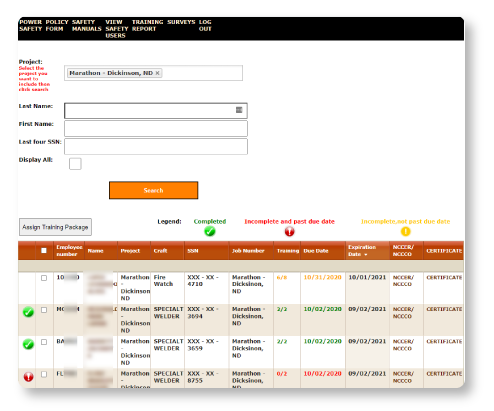This screenshot has width=494, height=411.
Task: Open NCCER/NCCCO link in SSN 3694 row
Action: (403, 313)
